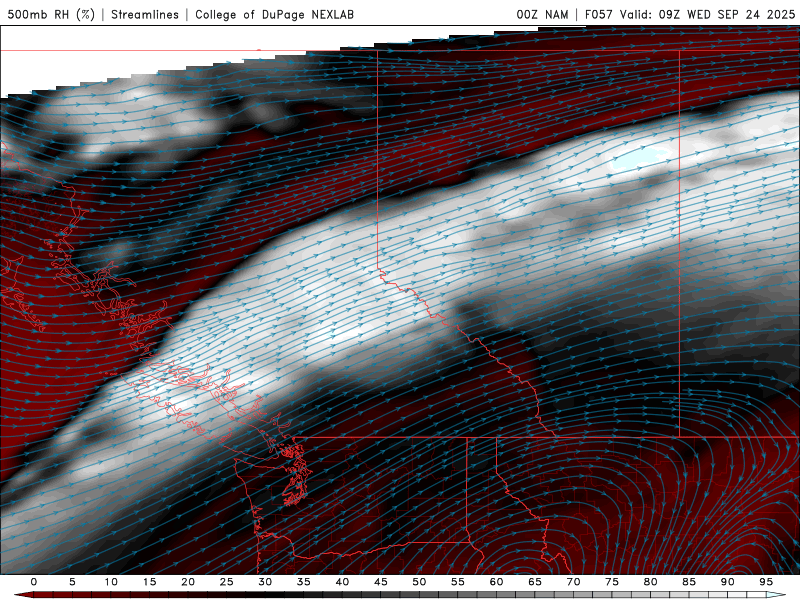
Task: Click 'College of DuPage NEXLAB' header text
Action: click(x=274, y=14)
